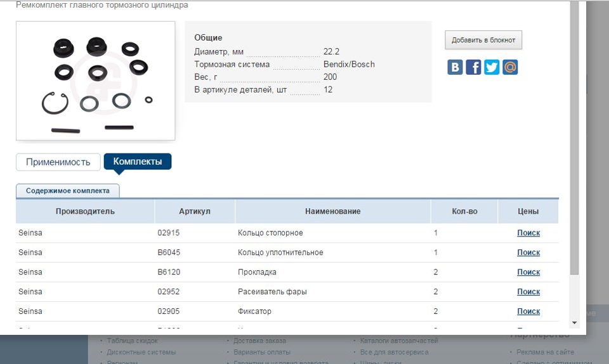
Task: Click Кольцо стопорное item name
Action: click(x=270, y=233)
